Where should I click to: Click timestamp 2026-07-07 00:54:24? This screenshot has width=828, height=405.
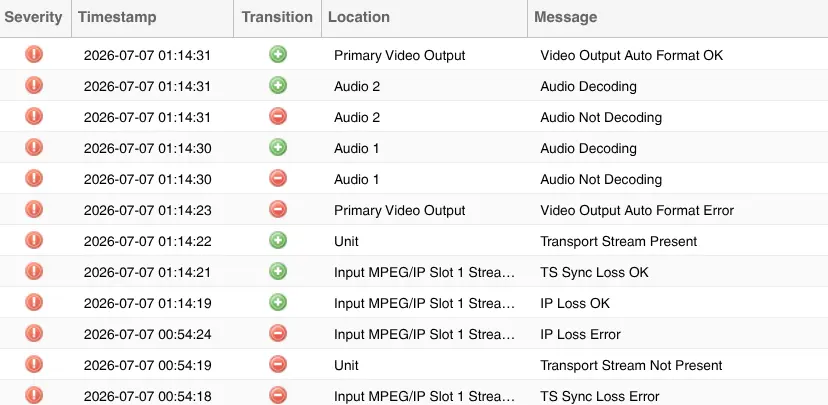(147, 334)
